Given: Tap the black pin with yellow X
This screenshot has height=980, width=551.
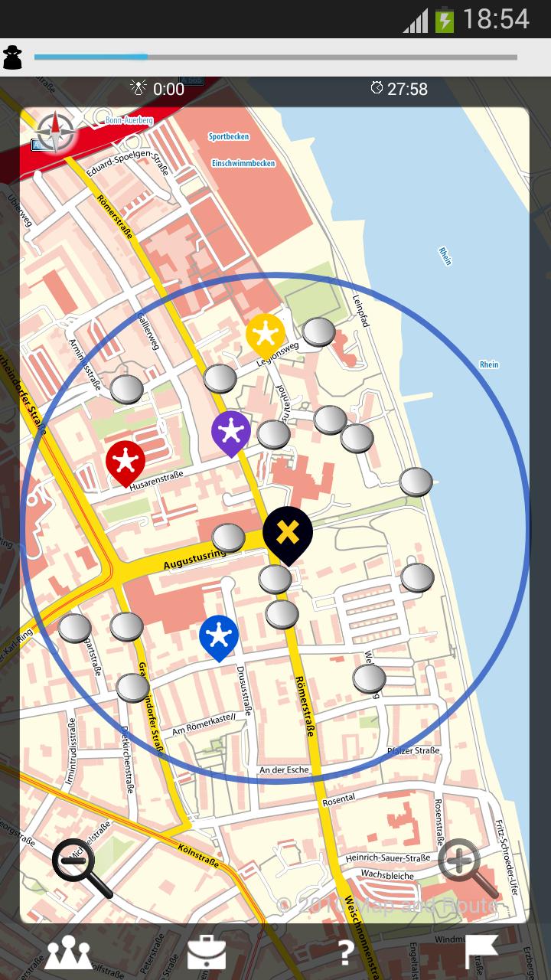Looking at the screenshot, I should [288, 533].
